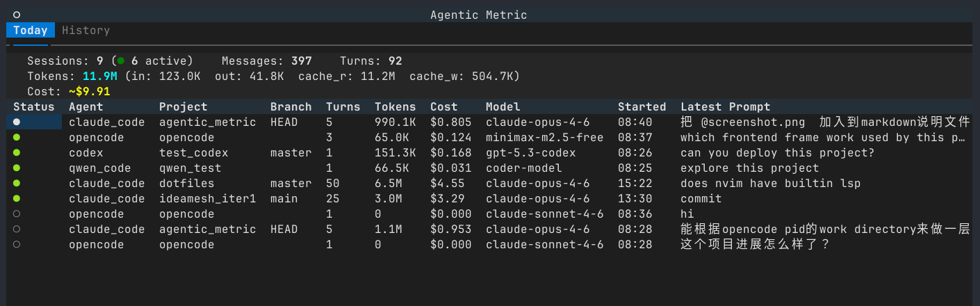Image resolution: width=980 pixels, height=306 pixels.
Task: Click the out: 41.8K token figure
Action: tap(250, 76)
